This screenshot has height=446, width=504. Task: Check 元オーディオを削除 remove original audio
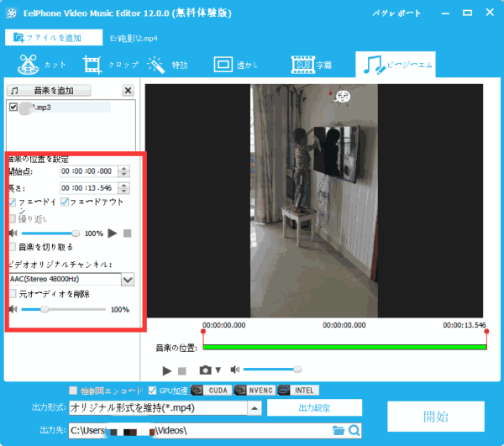13,294
